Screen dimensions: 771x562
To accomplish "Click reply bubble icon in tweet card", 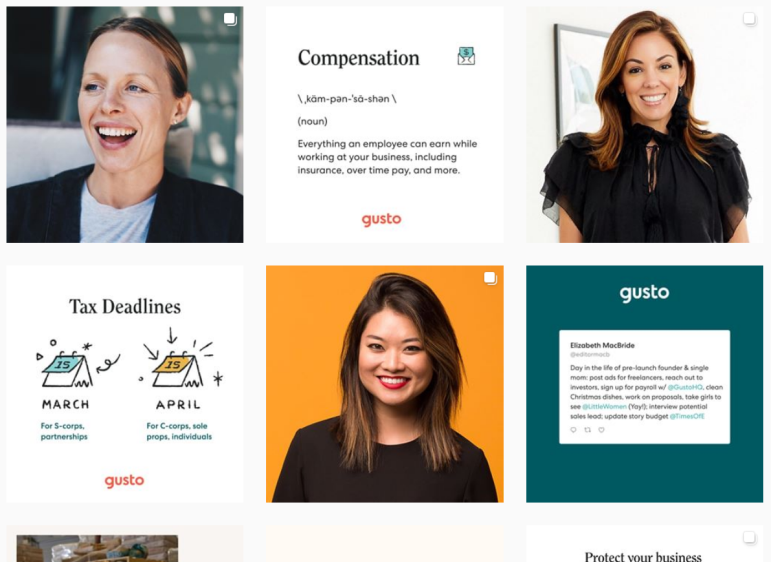I will tap(573, 430).
